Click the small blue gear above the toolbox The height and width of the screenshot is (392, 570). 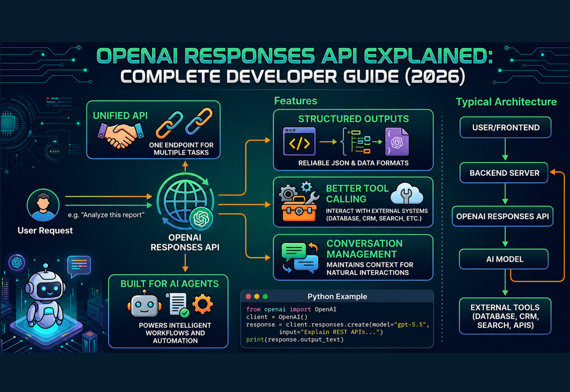[306, 187]
